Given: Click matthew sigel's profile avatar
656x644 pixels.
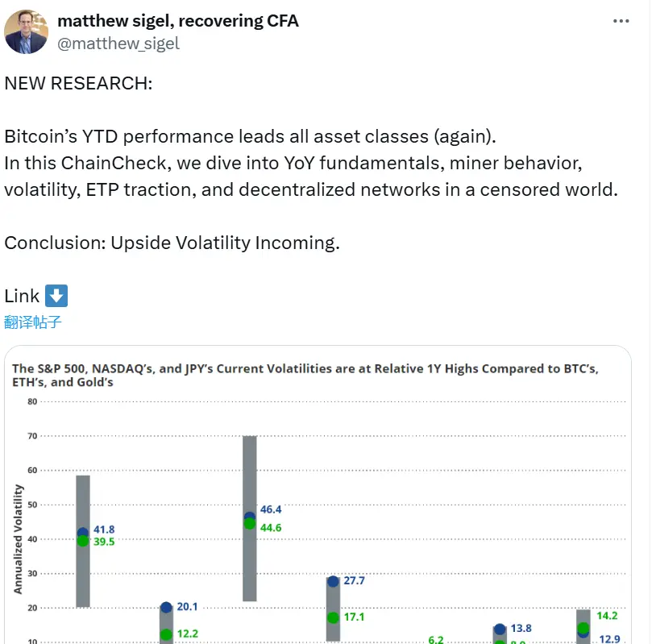Looking at the screenshot, I should [26, 31].
